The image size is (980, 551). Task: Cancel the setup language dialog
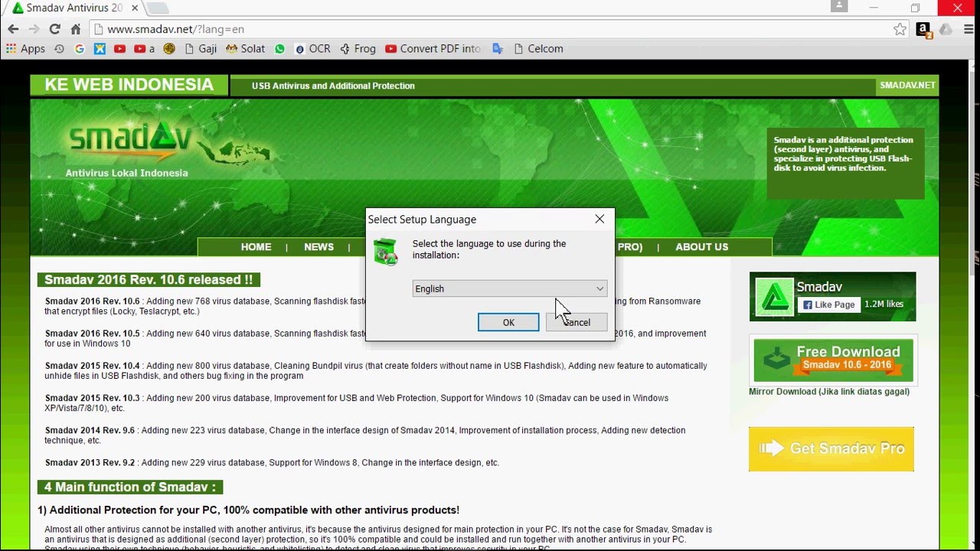pos(577,322)
